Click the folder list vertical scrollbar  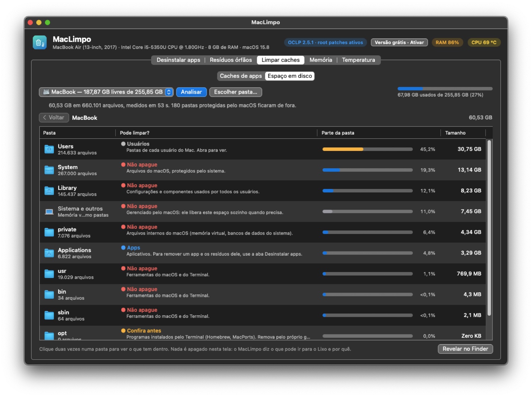(x=489, y=228)
